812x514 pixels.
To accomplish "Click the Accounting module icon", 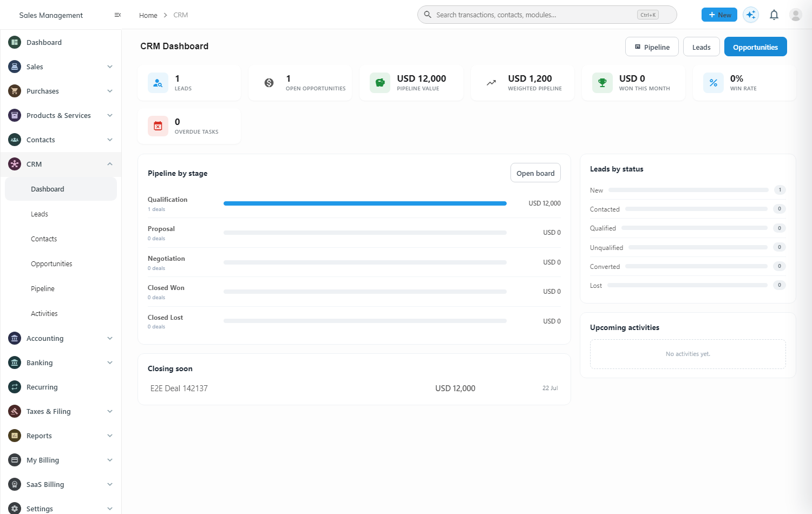I will [15, 338].
